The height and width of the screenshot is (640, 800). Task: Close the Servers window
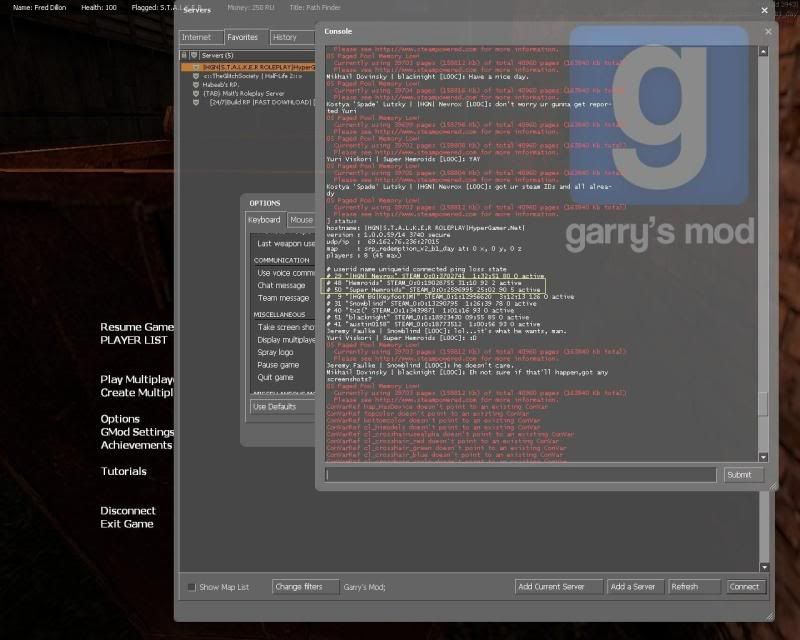coord(764,10)
